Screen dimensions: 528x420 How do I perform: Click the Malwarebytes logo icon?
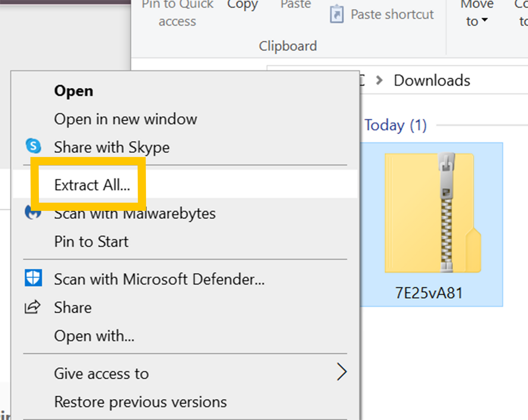click(x=33, y=212)
